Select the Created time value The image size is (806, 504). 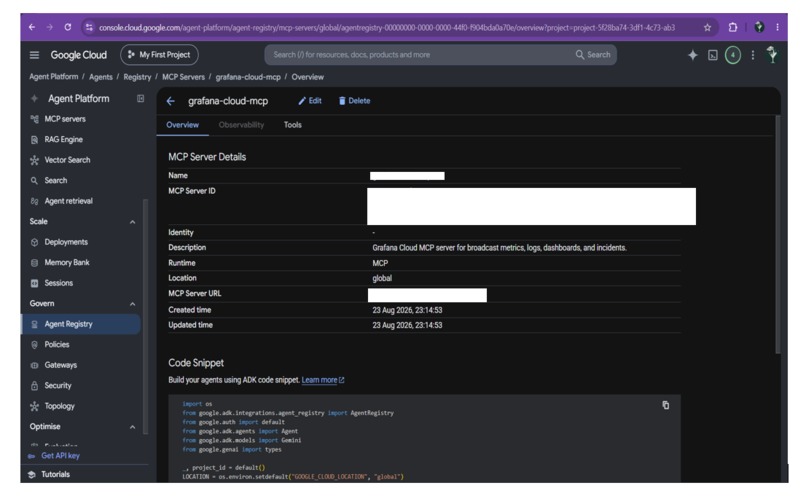(407, 310)
